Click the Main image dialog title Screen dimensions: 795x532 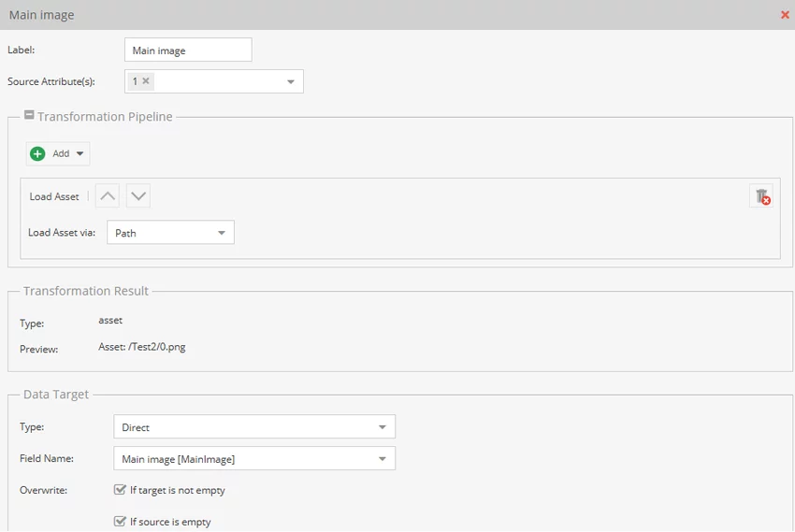(41, 15)
